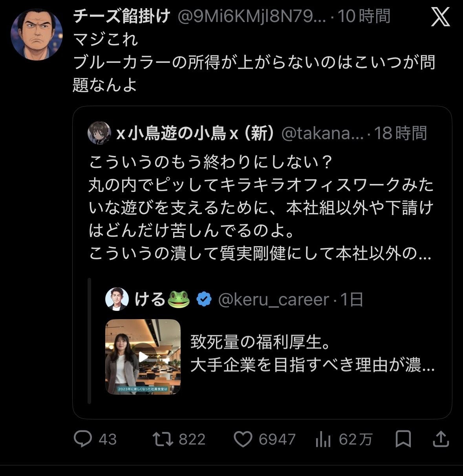Tap the repost arrows icon
463x476 pixels.
click(163, 439)
